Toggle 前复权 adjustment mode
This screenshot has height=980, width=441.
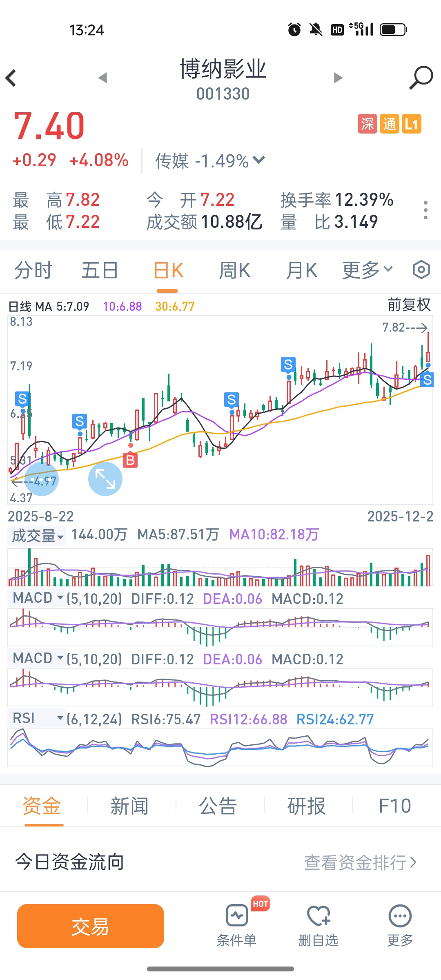(409, 305)
